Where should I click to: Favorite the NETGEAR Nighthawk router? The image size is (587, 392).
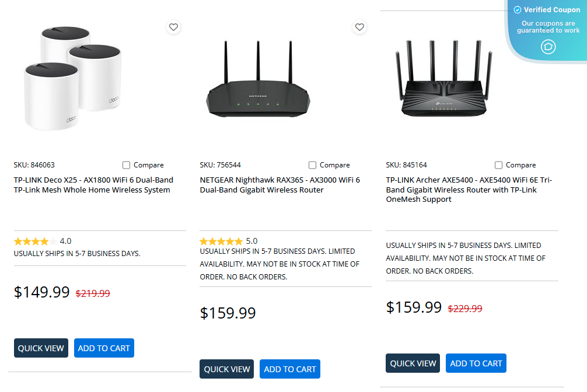[359, 27]
